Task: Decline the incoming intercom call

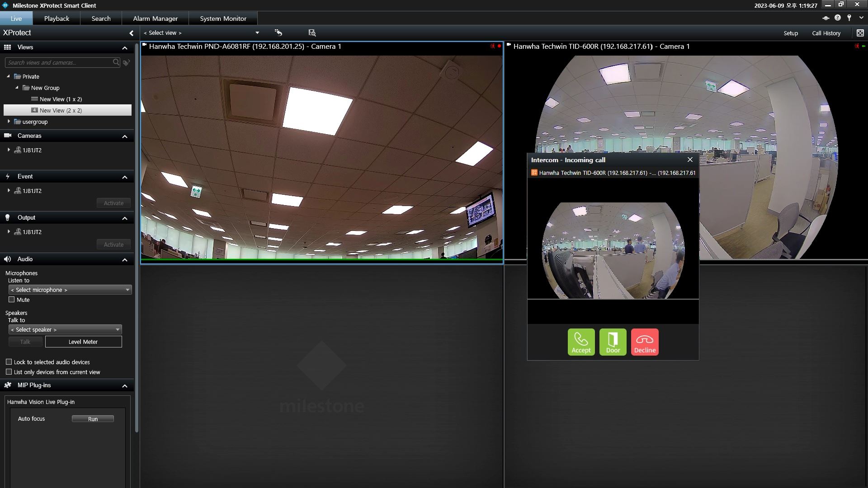Action: click(x=645, y=342)
